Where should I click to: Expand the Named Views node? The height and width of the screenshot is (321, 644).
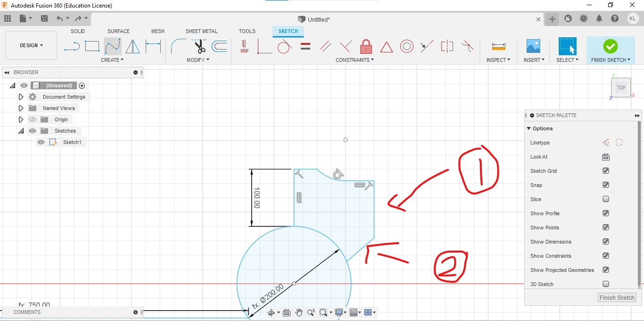pyautogui.click(x=21, y=108)
